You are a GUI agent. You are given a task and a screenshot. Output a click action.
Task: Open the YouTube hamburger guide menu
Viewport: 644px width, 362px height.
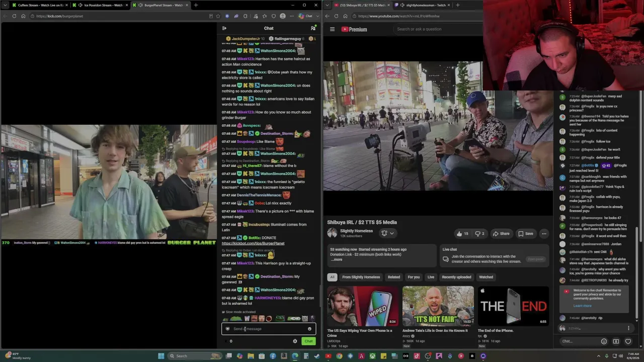tap(332, 29)
